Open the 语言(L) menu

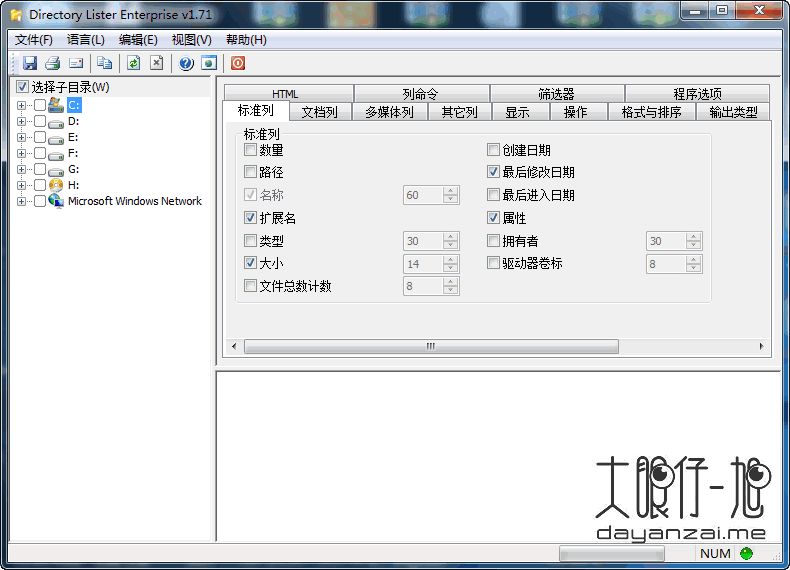coord(86,40)
